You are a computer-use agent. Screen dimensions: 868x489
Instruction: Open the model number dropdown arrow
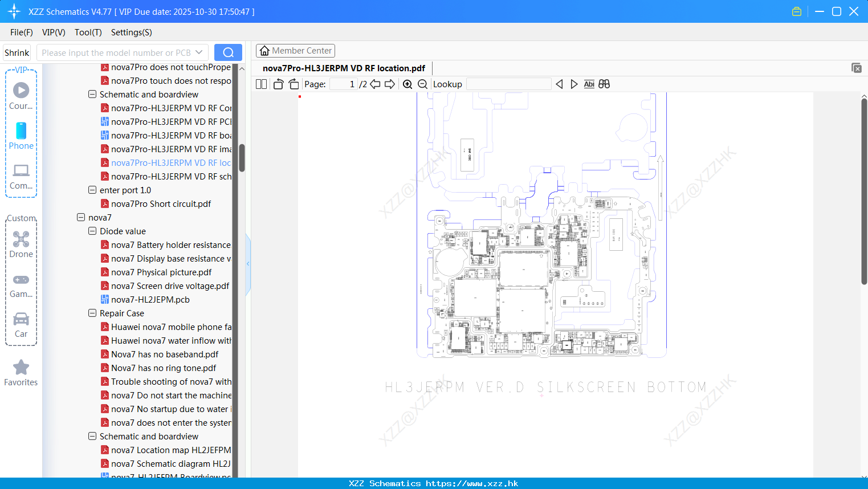point(199,52)
